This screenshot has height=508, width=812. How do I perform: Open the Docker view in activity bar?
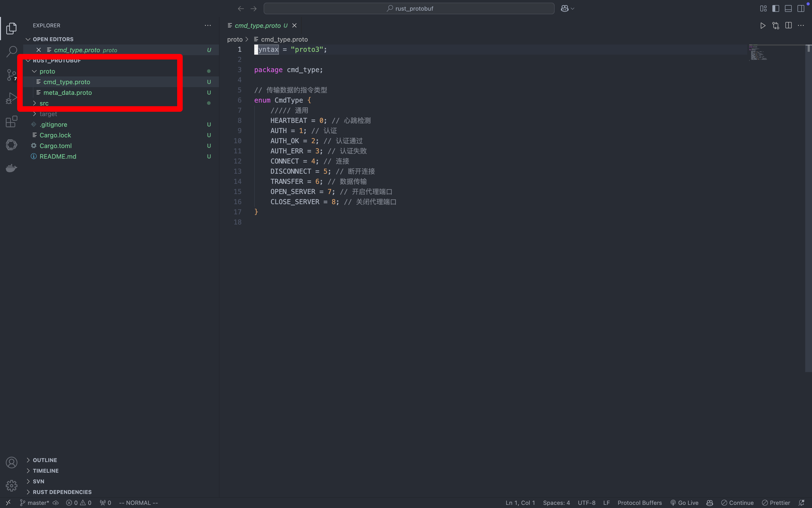tap(11, 168)
